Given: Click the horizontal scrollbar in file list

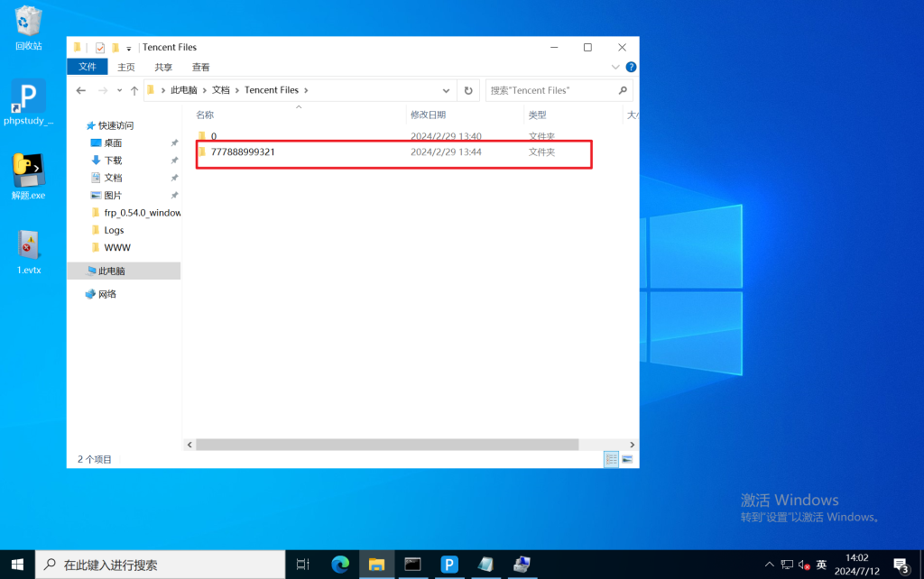Looking at the screenshot, I should pos(386,445).
